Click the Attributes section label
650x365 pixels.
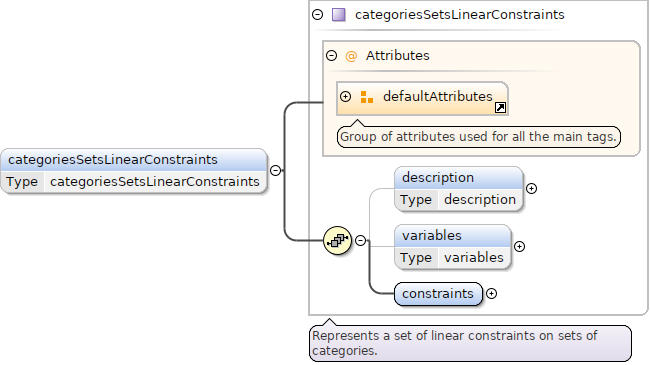coord(398,56)
